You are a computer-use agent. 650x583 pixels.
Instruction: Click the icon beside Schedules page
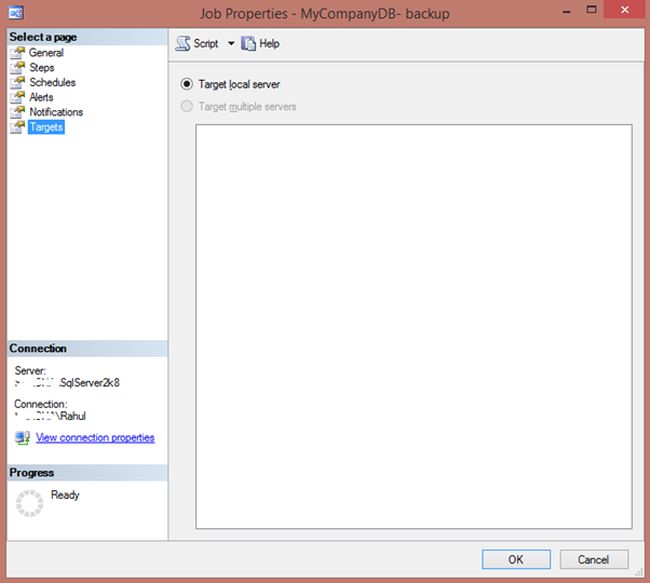point(17,83)
